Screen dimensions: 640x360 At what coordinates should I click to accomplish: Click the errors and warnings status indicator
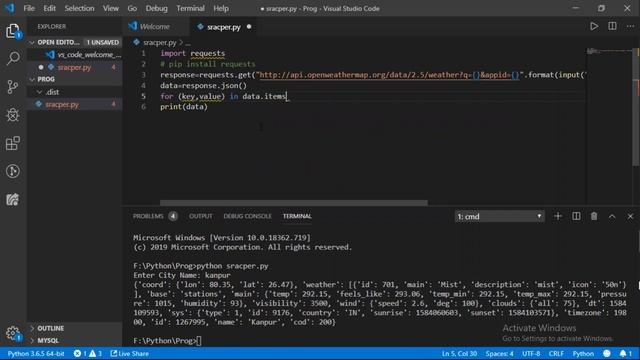coord(88,353)
